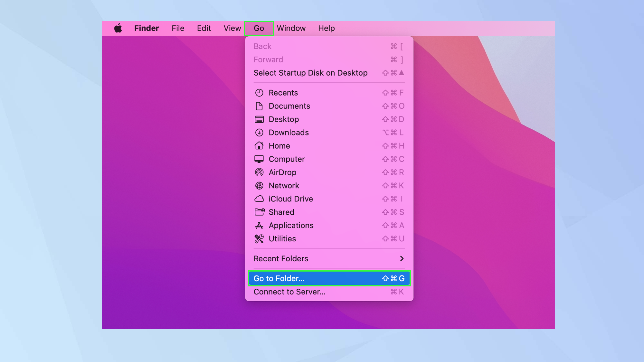Select Startup Disk on Desktop item
Viewport: 644px width, 362px height.
329,73
